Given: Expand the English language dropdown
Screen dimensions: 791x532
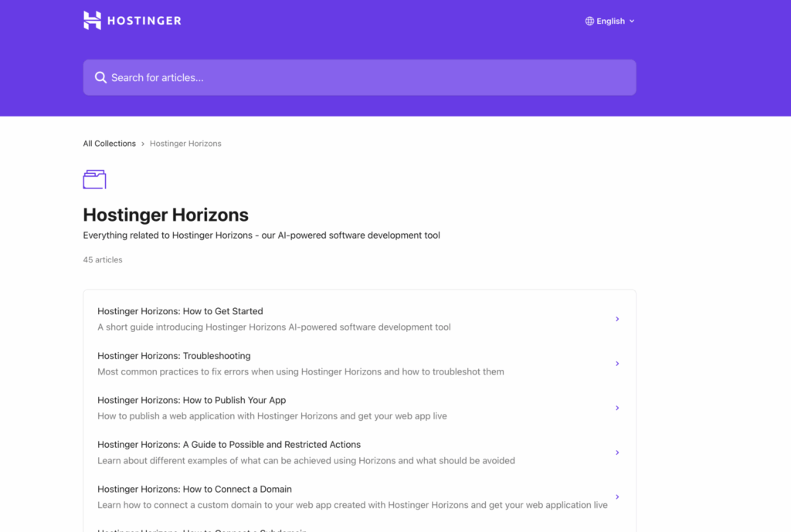Looking at the screenshot, I should 609,21.
